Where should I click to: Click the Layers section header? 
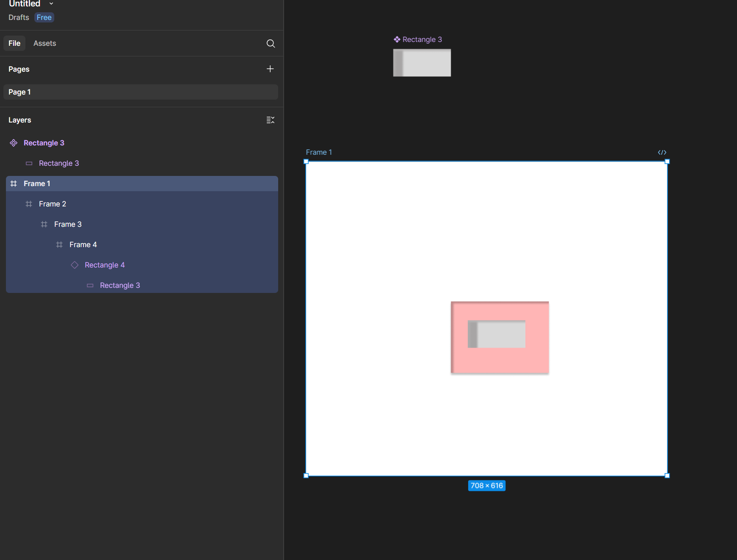[x=20, y=120]
